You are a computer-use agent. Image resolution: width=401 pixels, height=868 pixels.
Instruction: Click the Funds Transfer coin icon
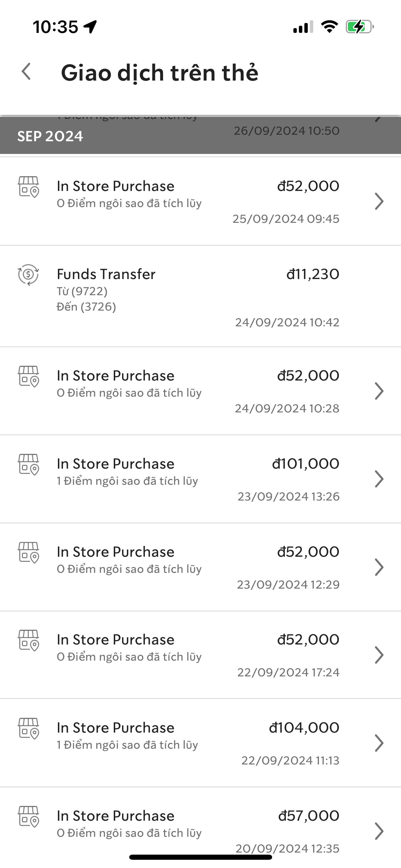tap(28, 275)
